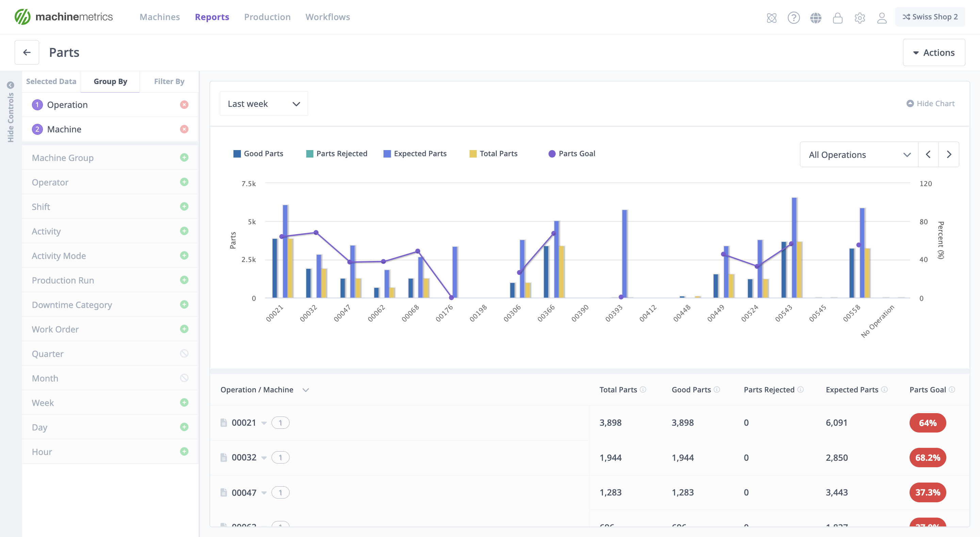Collapse the Hide Controls side panel arrow
The height and width of the screenshot is (537, 980).
(10, 85)
